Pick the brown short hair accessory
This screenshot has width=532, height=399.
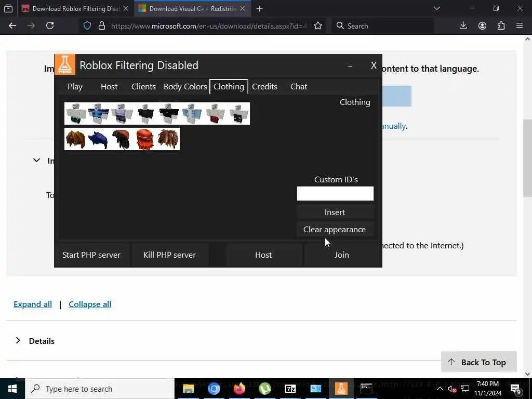[x=76, y=139]
